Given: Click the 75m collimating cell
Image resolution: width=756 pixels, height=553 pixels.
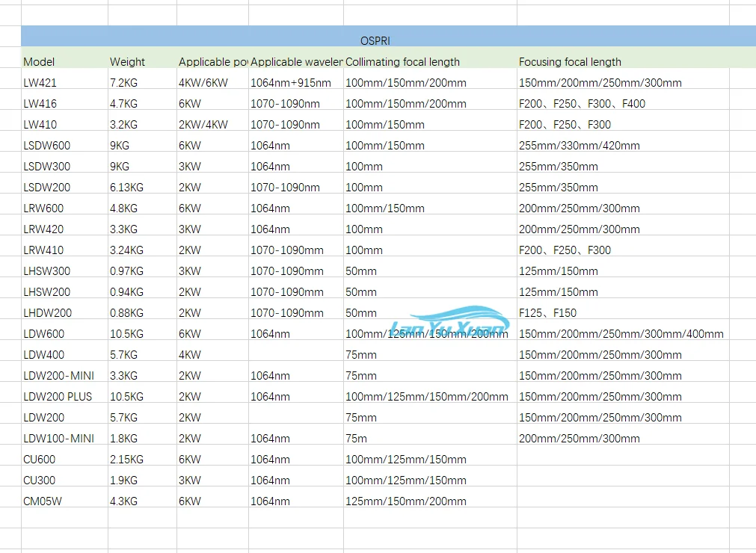Looking at the screenshot, I should pos(430,434).
